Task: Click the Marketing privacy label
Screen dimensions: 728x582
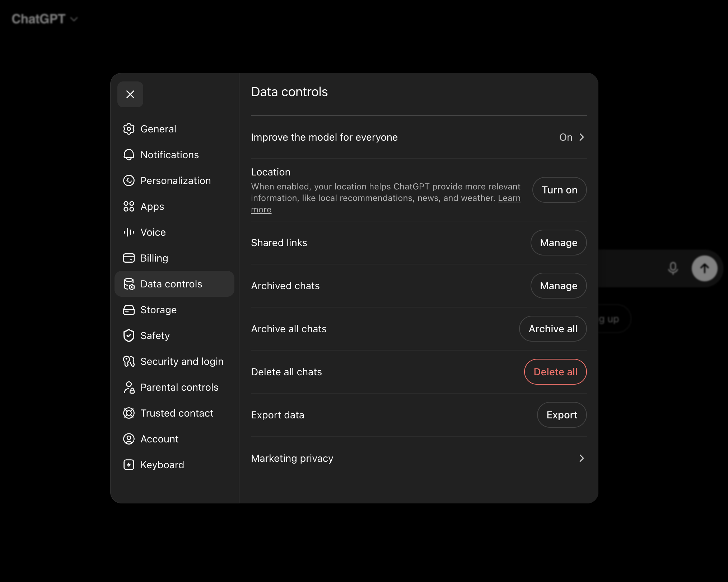Action: point(292,458)
